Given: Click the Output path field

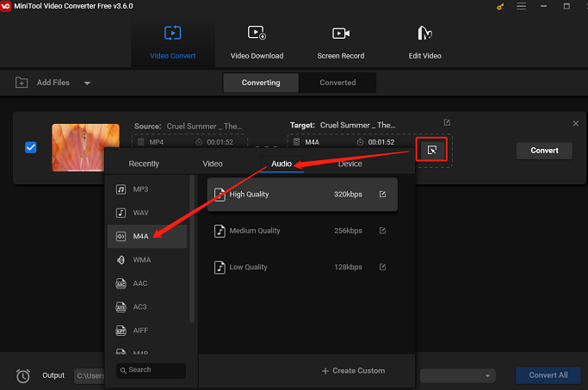Looking at the screenshot, I should pos(90,375).
